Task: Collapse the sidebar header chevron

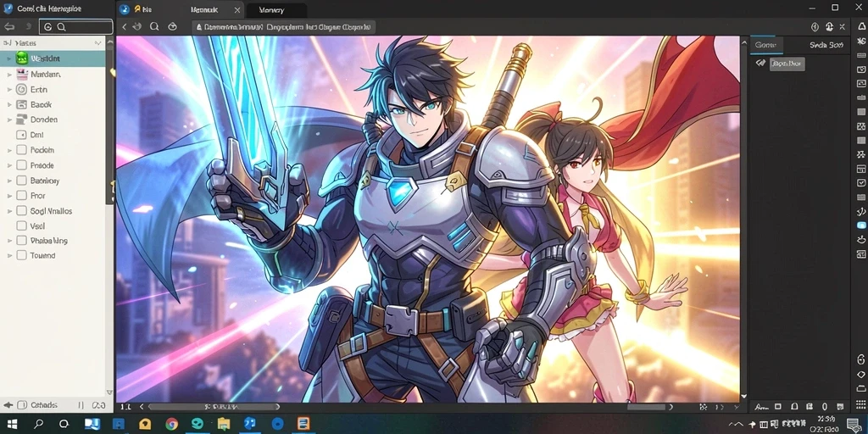Action: 98,42
